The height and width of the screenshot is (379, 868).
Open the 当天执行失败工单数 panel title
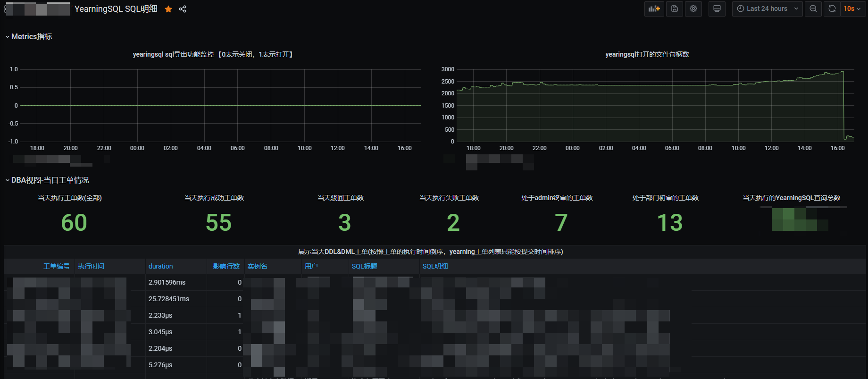(x=449, y=198)
